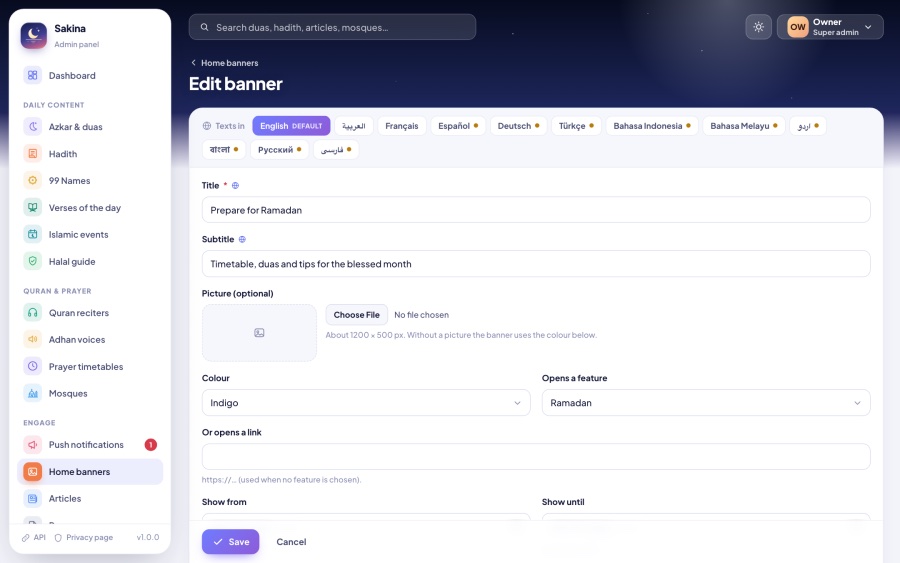
Task: Click the Subtitle input field
Action: coord(536,264)
